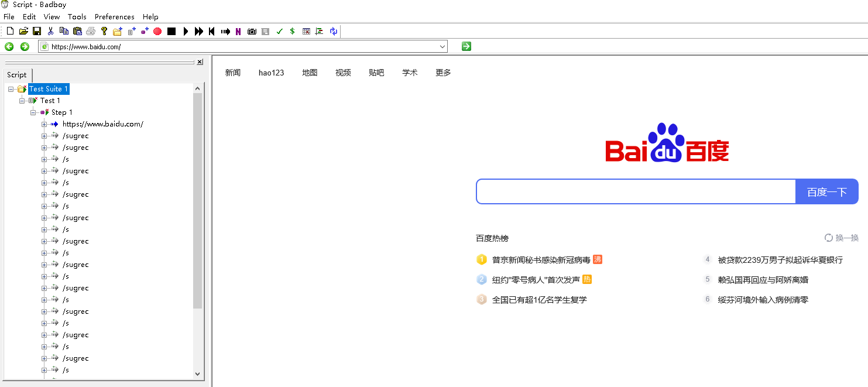Open the Help menu
Image resolution: width=868 pixels, height=387 pixels.
coord(150,16)
